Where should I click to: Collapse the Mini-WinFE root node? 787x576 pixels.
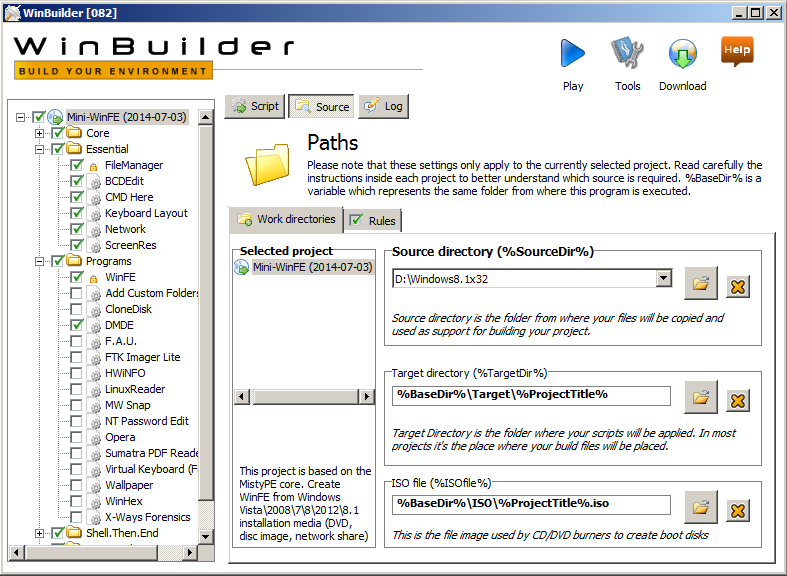point(20,117)
